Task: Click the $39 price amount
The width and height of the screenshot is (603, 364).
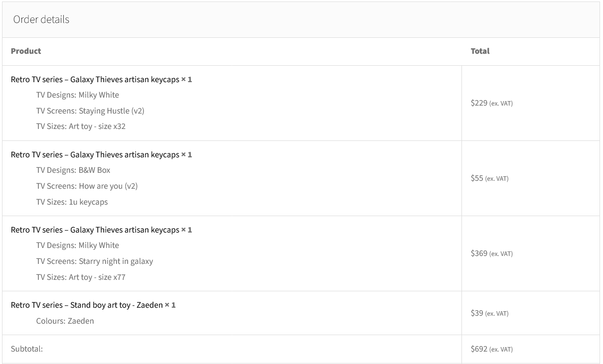Action: coord(477,313)
